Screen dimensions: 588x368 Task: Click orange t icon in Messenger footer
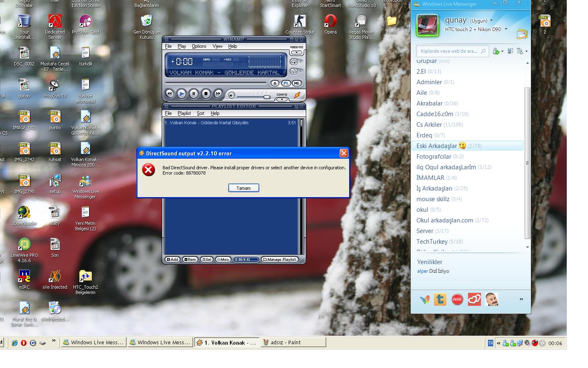(440, 300)
